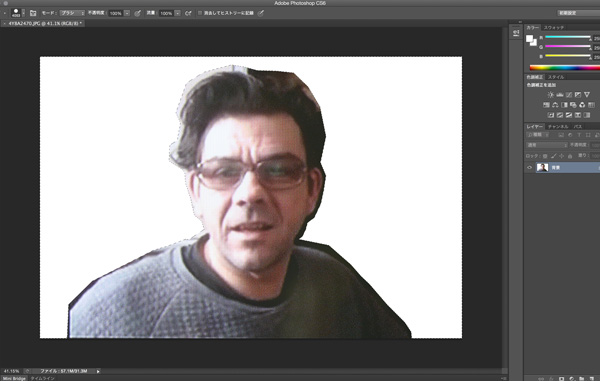This screenshot has height=381, width=600.
Task: Adjust the yellow-colored B slider
Action: pyautogui.click(x=568, y=56)
